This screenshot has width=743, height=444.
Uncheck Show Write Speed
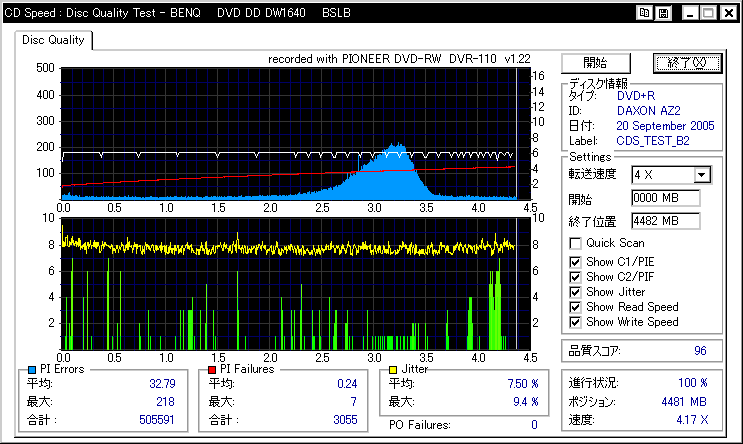575,322
